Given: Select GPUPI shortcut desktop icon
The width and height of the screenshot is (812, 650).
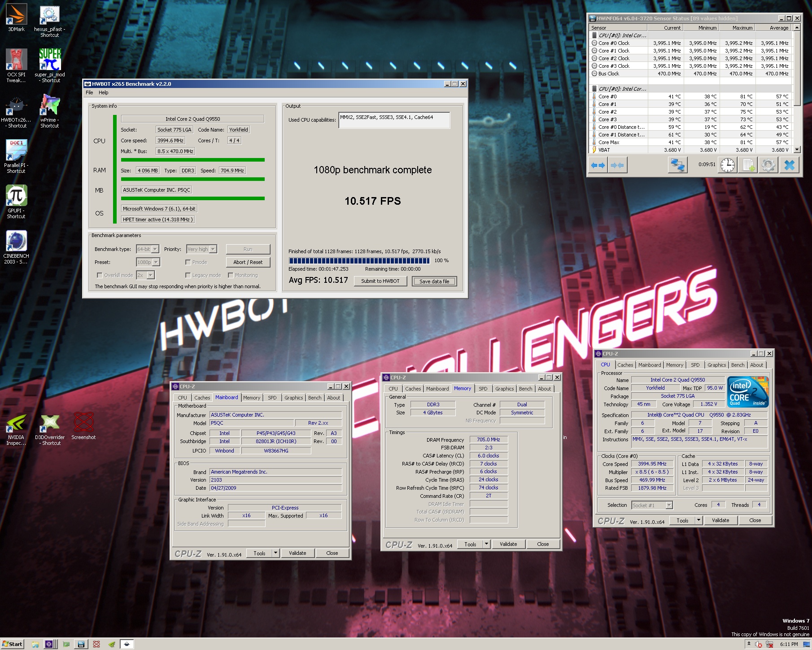Looking at the screenshot, I should (16, 202).
